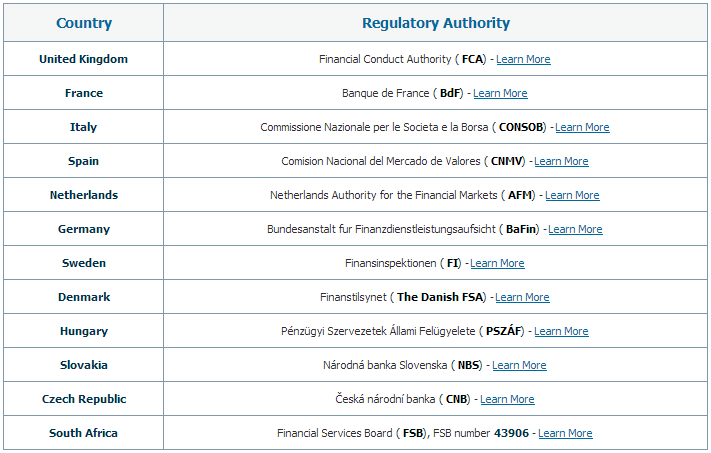Open Learn More link for Czech CNB

coord(507,399)
